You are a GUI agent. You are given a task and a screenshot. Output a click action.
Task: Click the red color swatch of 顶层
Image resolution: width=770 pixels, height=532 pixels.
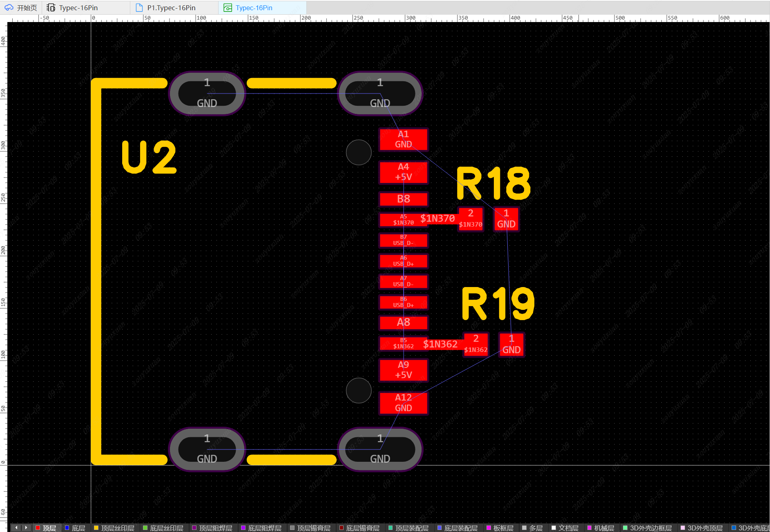pos(38,528)
